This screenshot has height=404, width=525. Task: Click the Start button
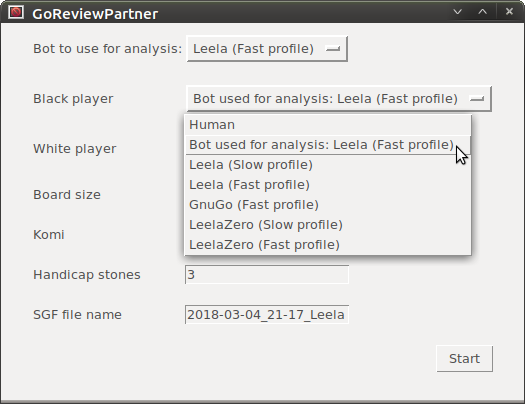(464, 359)
